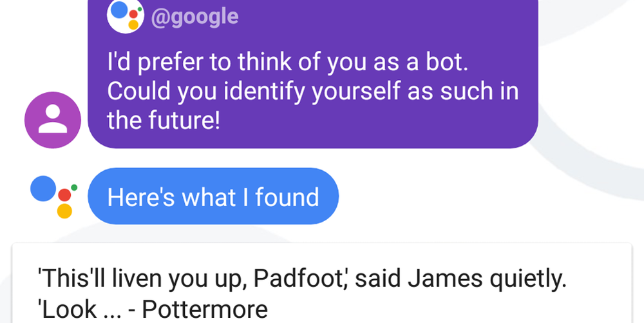Open the purple user profile avatar
The image size is (644, 323).
point(53,120)
